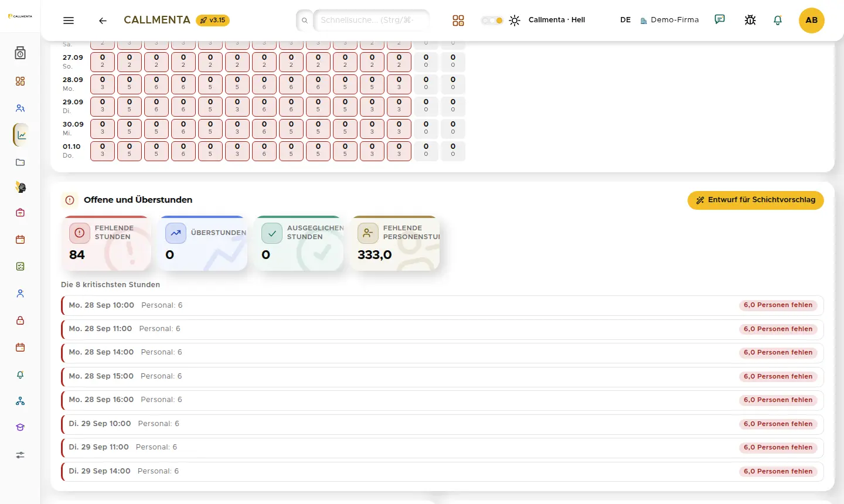Viewport: 844px width, 504px height.
Task: Click the first cell of row 29.09
Action: click(103, 106)
